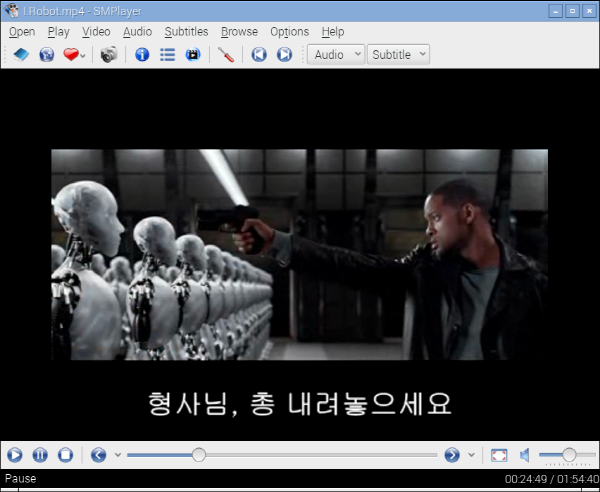Open the Play menu
This screenshot has height=492, width=600.
[59, 32]
